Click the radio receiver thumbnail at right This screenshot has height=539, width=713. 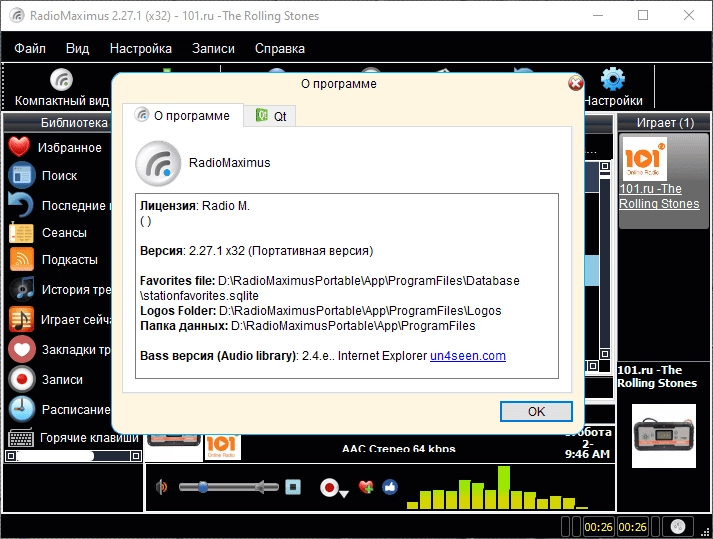tap(664, 436)
